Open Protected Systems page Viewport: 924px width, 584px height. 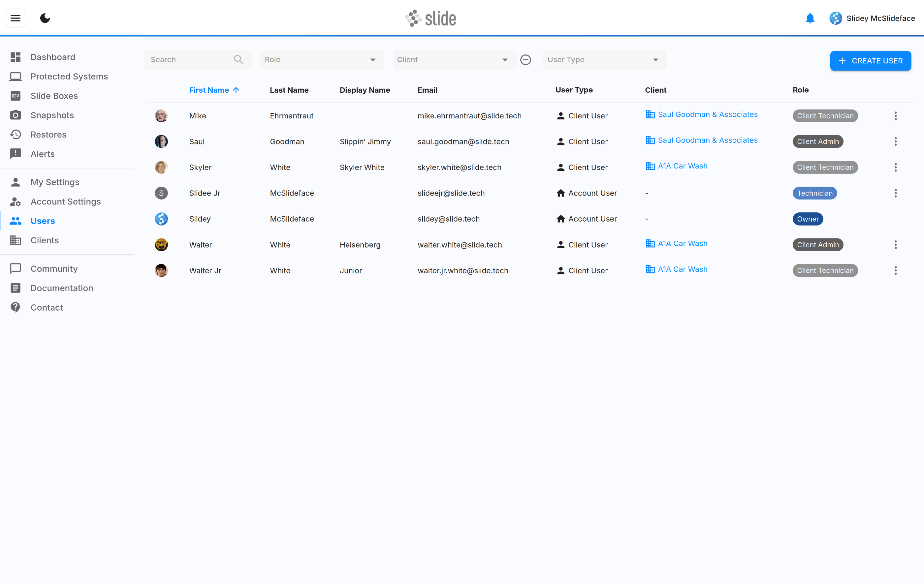[x=69, y=76]
